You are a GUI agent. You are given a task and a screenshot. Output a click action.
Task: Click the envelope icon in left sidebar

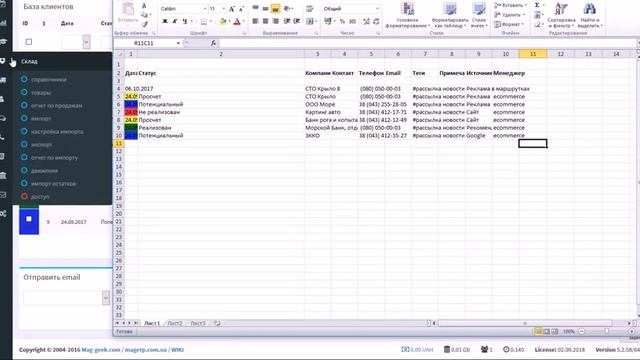point(3,195)
